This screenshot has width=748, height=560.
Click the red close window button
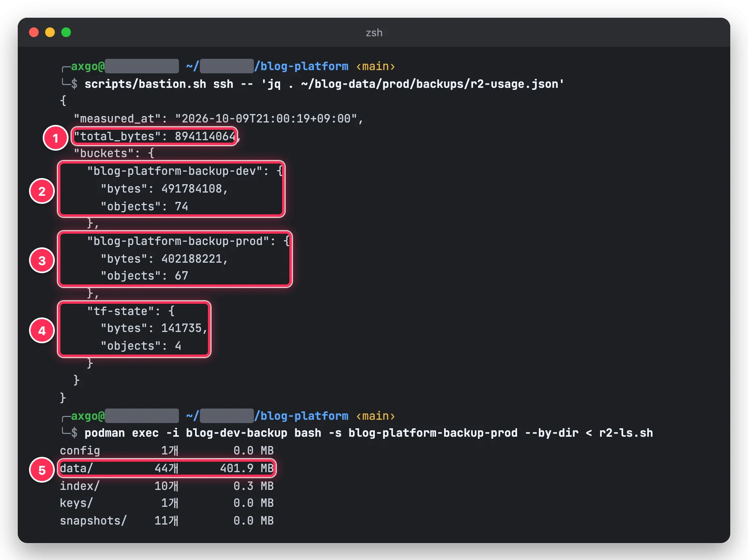point(34,32)
